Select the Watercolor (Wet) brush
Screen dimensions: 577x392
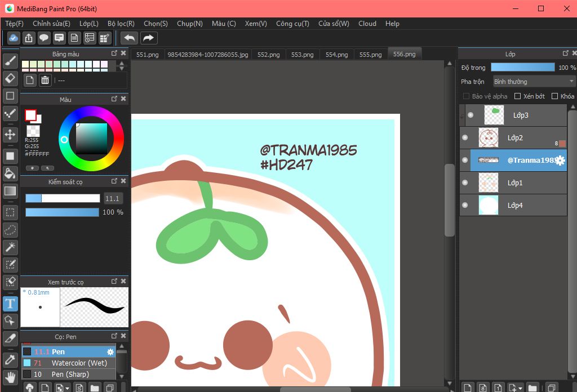pyautogui.click(x=78, y=363)
